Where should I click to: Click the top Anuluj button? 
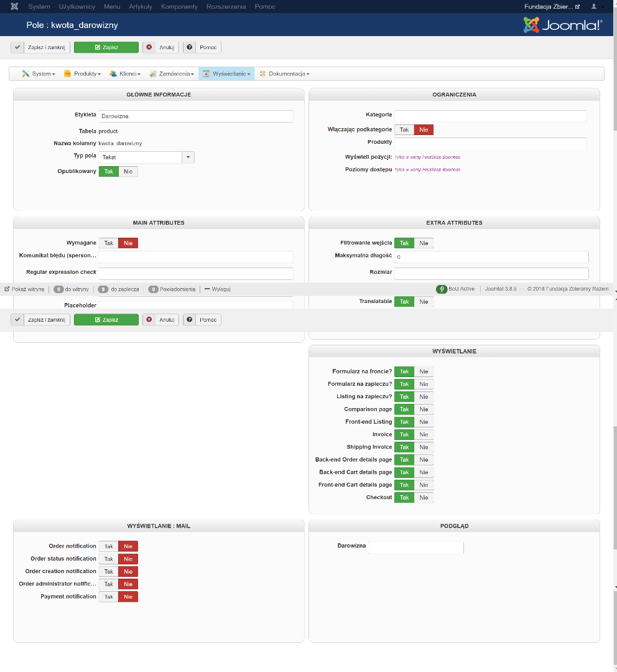[160, 47]
